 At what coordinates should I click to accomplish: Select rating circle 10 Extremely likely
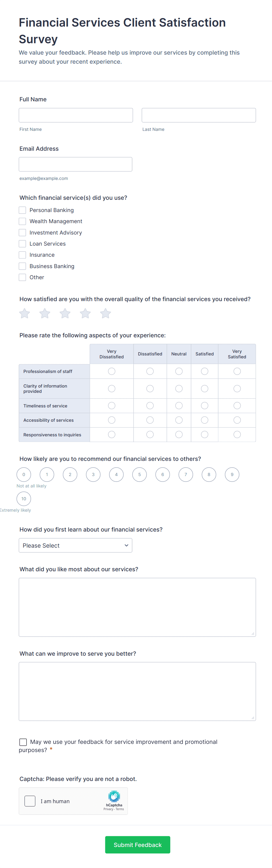[x=24, y=499]
